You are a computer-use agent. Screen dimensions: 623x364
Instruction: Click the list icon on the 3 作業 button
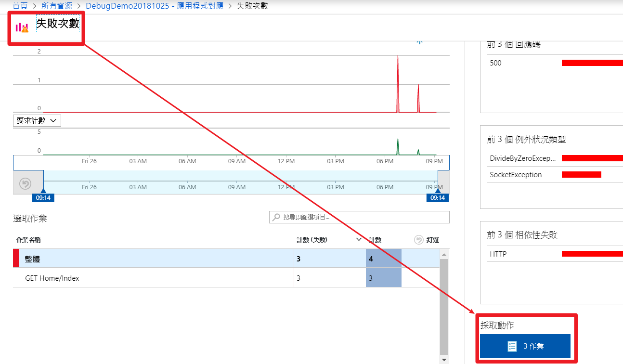tap(512, 346)
